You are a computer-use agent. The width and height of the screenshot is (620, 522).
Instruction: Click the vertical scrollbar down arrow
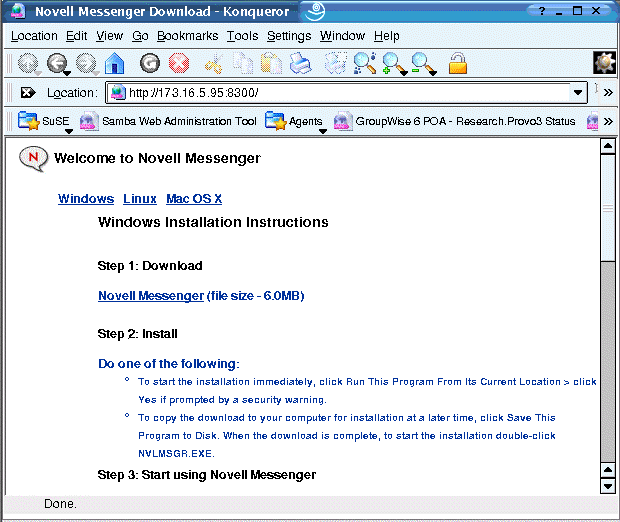[x=606, y=486]
